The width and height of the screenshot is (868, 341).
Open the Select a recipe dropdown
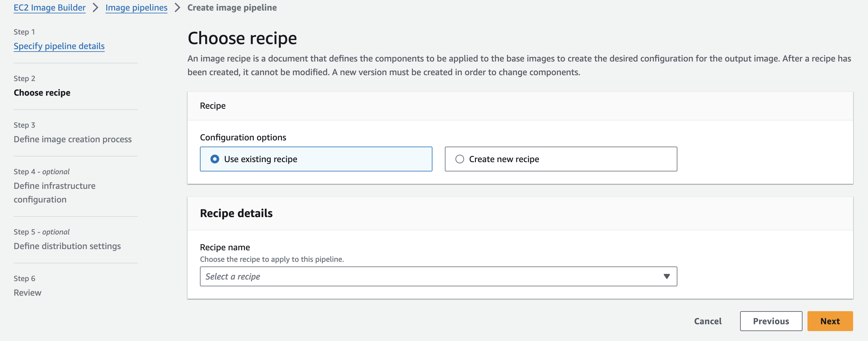tap(438, 276)
